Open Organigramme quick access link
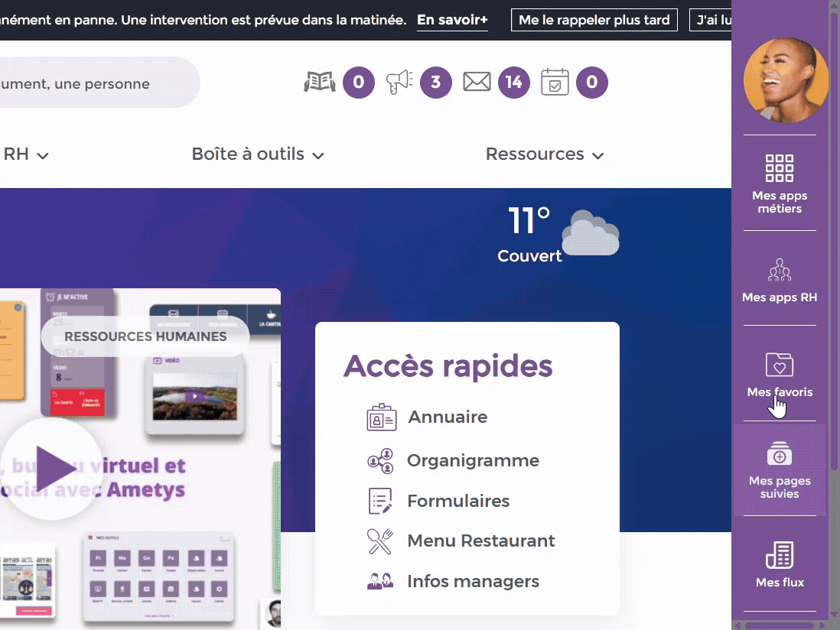The height and width of the screenshot is (630, 840). 472,461
